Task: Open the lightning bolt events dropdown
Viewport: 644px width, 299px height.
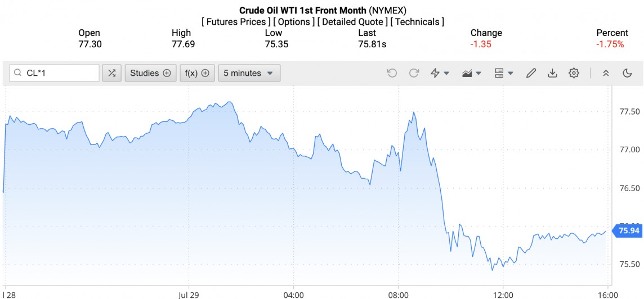Action: point(440,73)
